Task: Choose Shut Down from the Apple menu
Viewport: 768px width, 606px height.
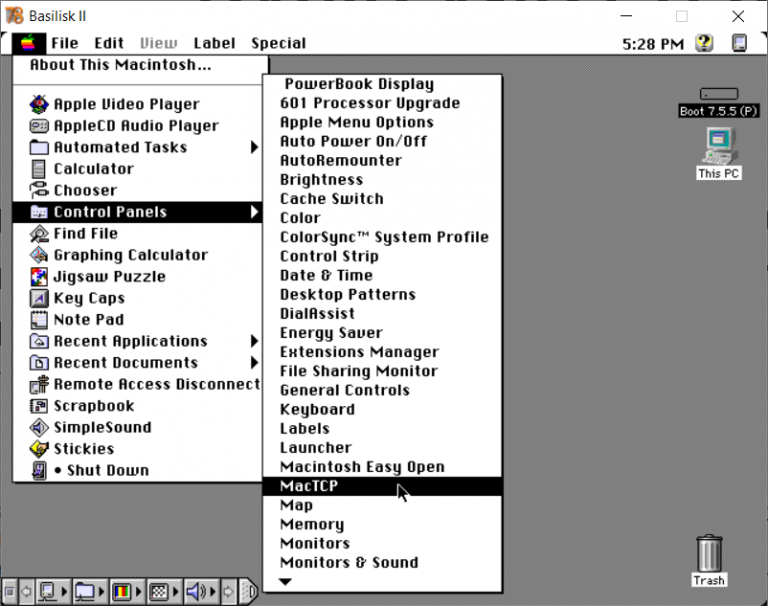Action: tap(137, 471)
